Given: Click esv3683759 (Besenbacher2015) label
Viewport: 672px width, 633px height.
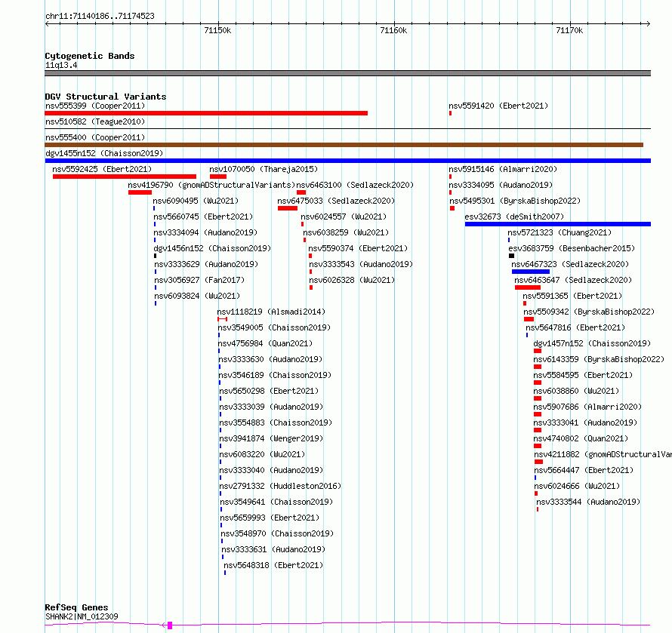Looking at the screenshot, I should 572,248.
